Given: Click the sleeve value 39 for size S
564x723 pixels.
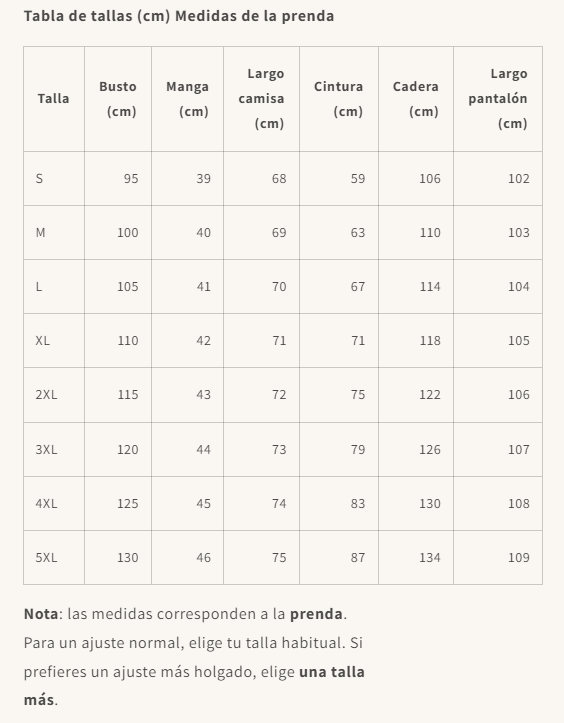Looking at the screenshot, I should point(203,178).
